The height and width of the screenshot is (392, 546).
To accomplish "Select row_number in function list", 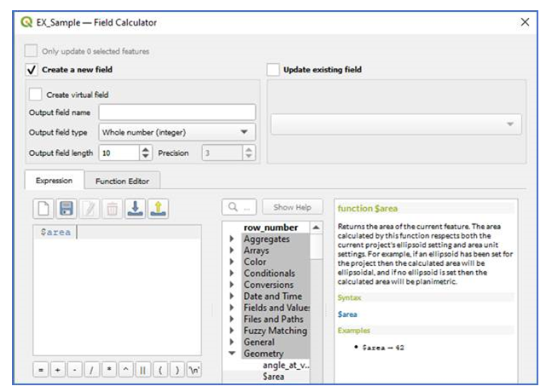I will click(x=270, y=228).
